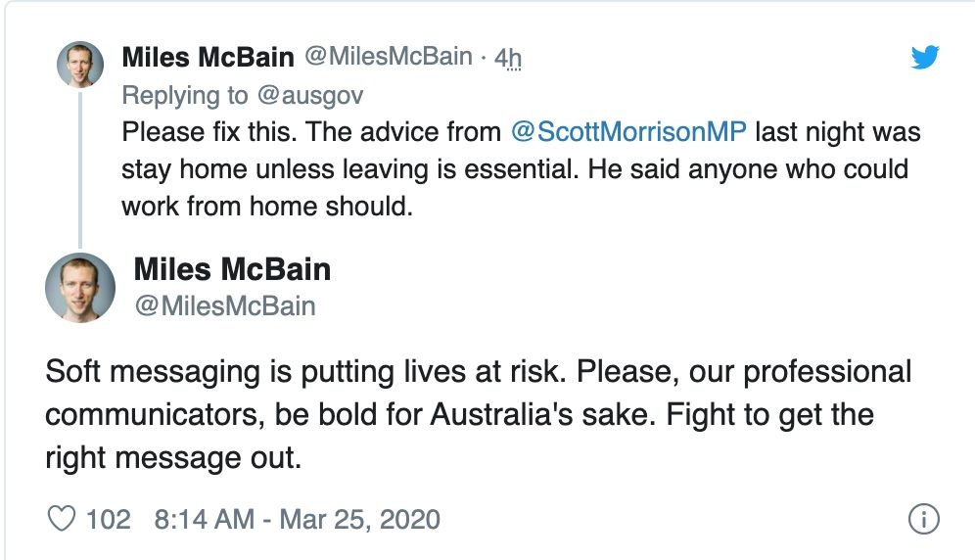The height and width of the screenshot is (560, 975).
Task: Open the 8:14 AM - Mar 25, 2020 timestamp
Action: pyautogui.click(x=297, y=518)
